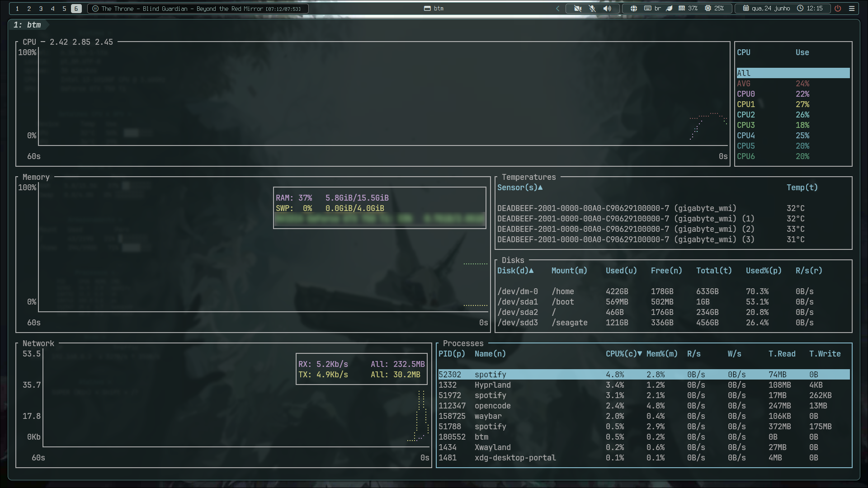The image size is (868, 488).
Task: Select the Hyprland process row
Action: click(x=644, y=385)
